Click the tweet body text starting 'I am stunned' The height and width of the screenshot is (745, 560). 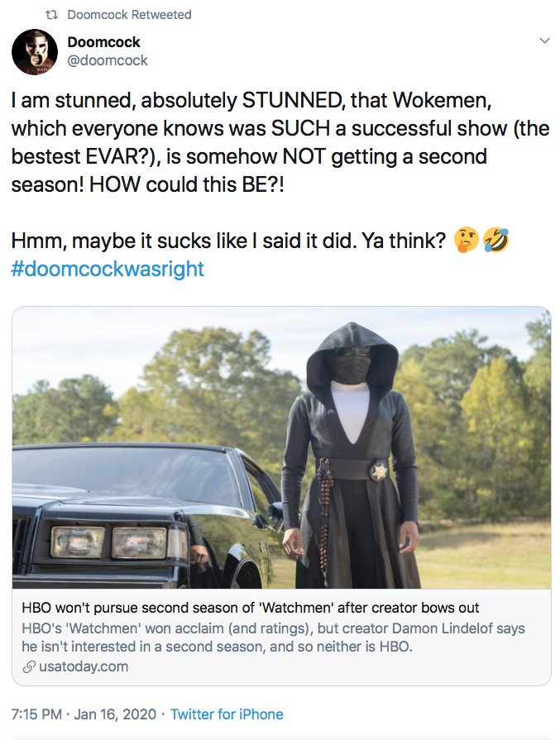coord(280,142)
